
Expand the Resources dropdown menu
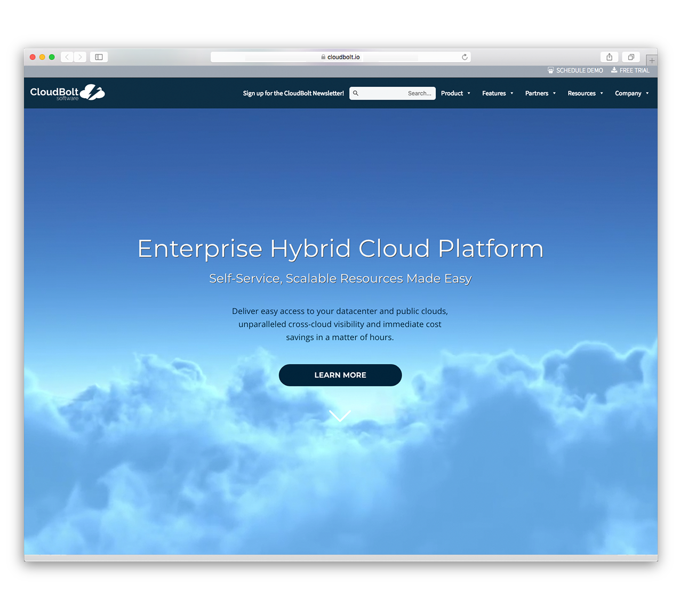[585, 93]
